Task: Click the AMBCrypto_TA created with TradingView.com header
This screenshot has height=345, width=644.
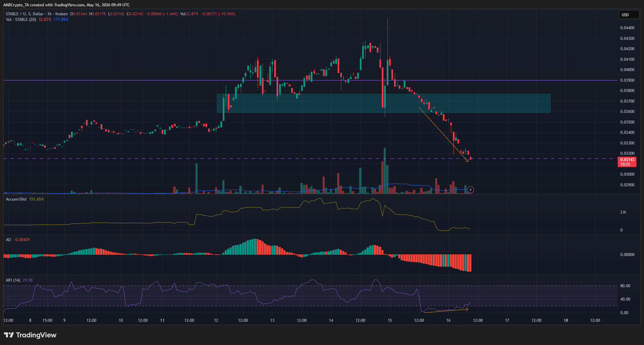Action: [66, 5]
